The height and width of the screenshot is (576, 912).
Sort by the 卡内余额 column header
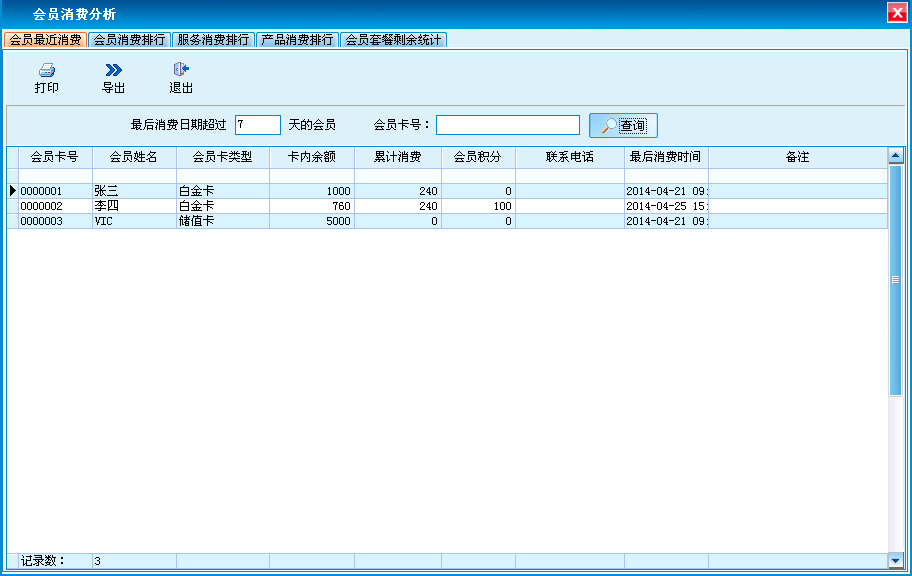[x=311, y=157]
